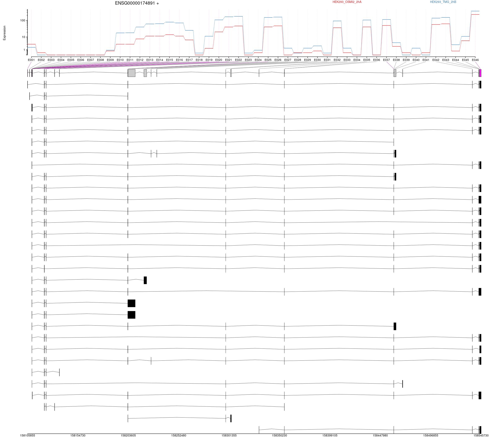Click the exon label E014
The image size is (504, 439).
pos(160,60)
